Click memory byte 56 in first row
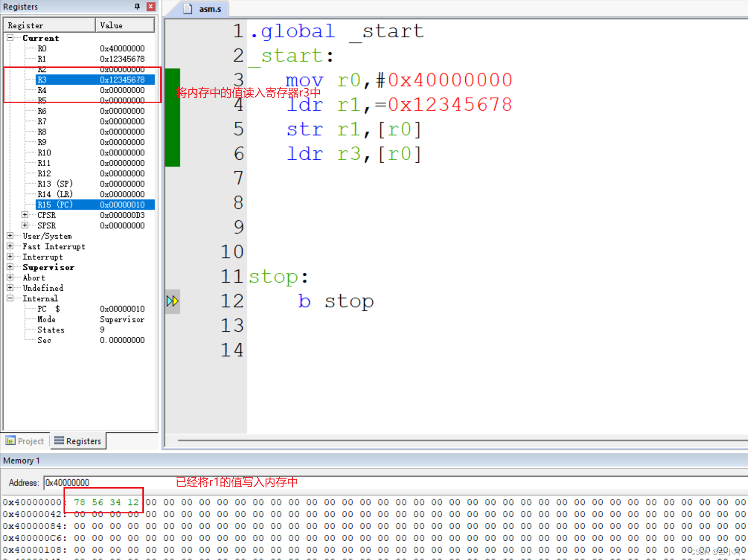 pyautogui.click(x=97, y=502)
